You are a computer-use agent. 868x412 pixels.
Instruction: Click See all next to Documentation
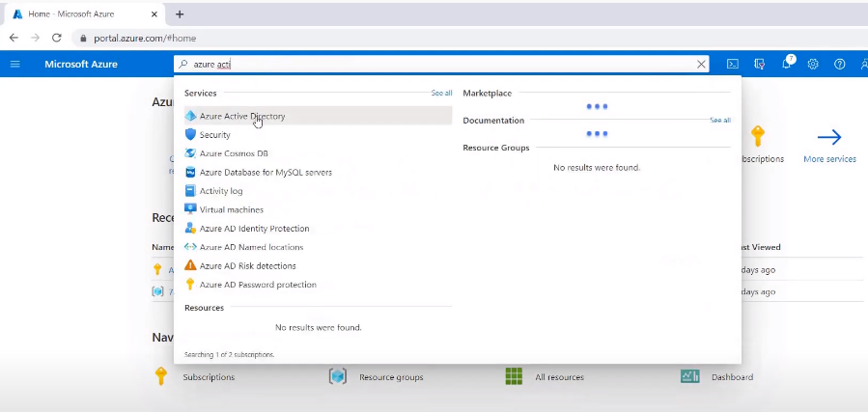pyautogui.click(x=720, y=120)
